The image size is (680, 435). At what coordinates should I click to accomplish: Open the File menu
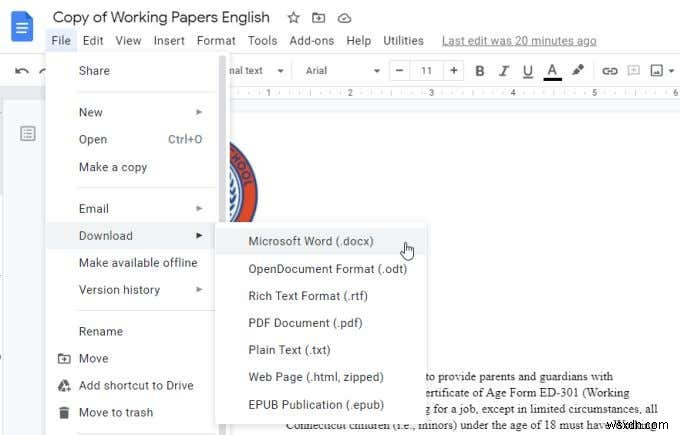tap(61, 41)
